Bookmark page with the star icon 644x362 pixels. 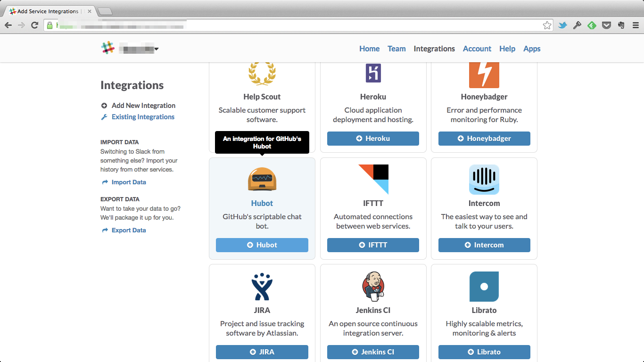pos(547,25)
